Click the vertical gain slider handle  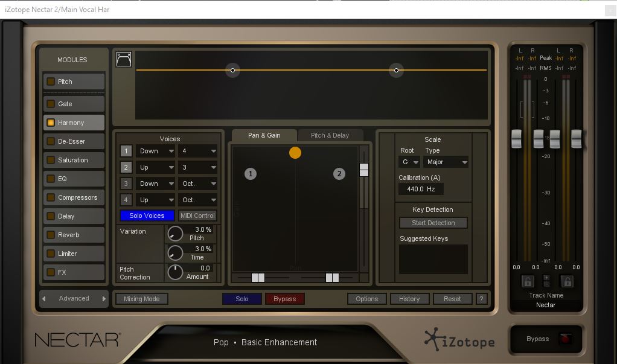[364, 170]
